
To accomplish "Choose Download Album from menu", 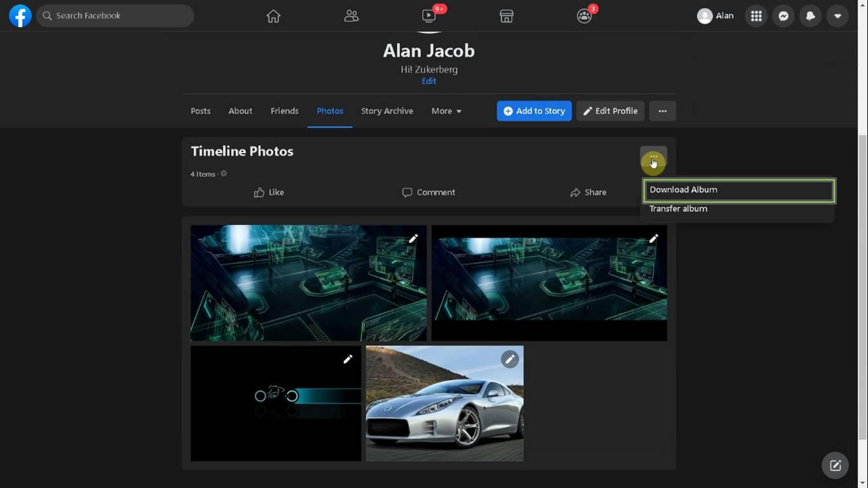I will point(739,190).
